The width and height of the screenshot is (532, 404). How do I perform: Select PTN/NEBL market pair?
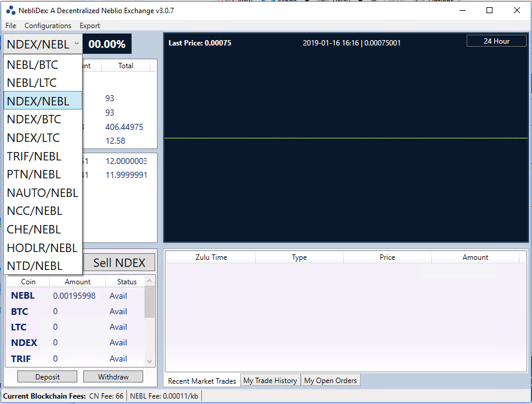pyautogui.click(x=43, y=174)
